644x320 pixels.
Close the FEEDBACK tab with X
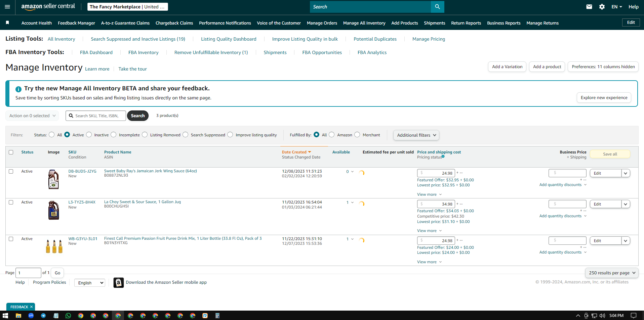point(32,307)
